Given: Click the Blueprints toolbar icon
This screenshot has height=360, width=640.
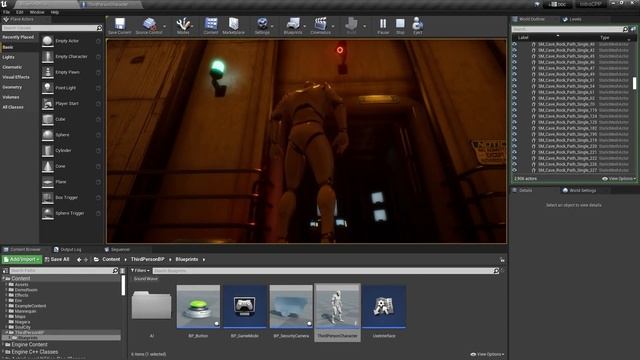Looking at the screenshot, I should 293,24.
